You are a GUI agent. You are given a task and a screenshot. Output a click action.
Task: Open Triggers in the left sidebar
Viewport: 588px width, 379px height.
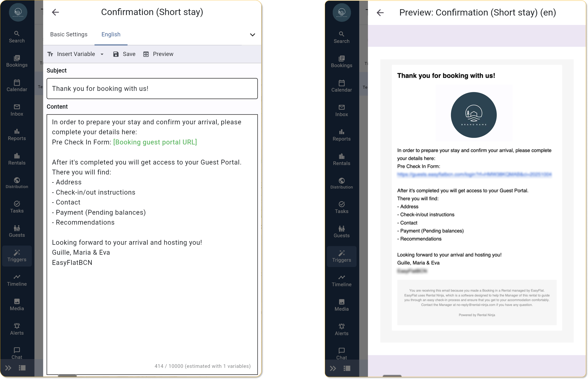tap(17, 256)
